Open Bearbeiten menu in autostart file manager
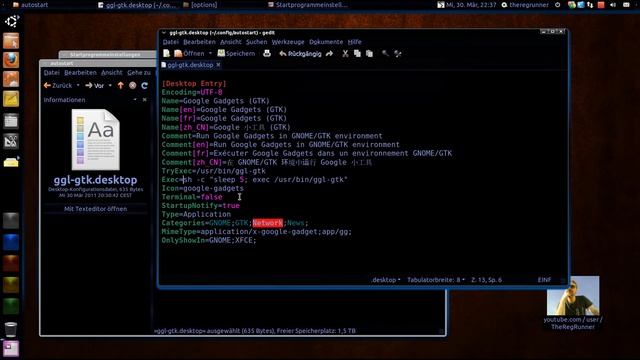This screenshot has width=640, height=360. coord(80,72)
